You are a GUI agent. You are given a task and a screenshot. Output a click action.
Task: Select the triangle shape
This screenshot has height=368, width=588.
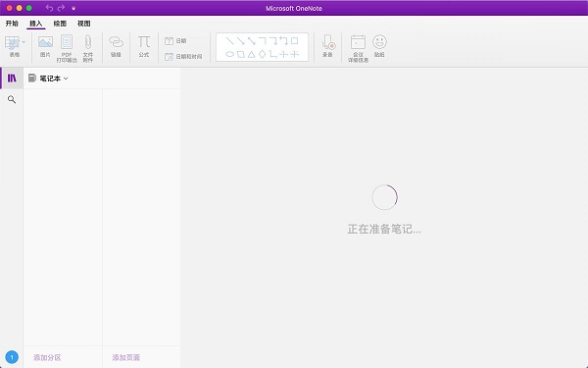(251, 54)
